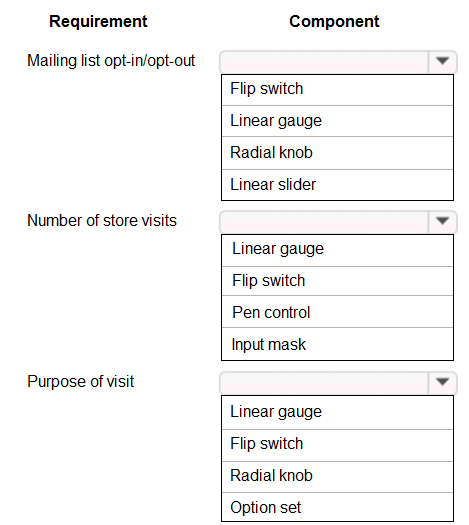Viewport: 469px width, 525px height.
Task: Open the Purpose of visit dropdown arrow
Action: [x=442, y=382]
